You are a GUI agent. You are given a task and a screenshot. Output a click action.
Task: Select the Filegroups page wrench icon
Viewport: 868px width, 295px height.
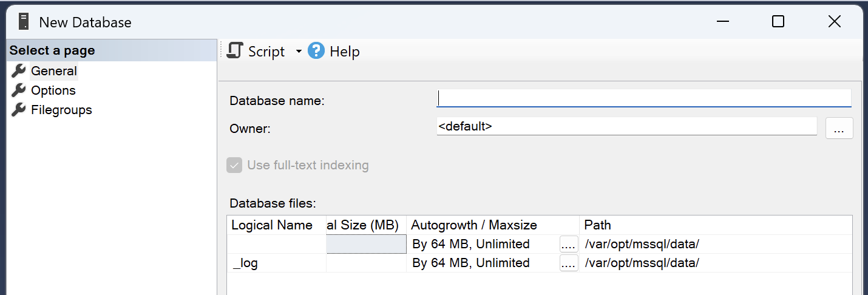click(19, 110)
